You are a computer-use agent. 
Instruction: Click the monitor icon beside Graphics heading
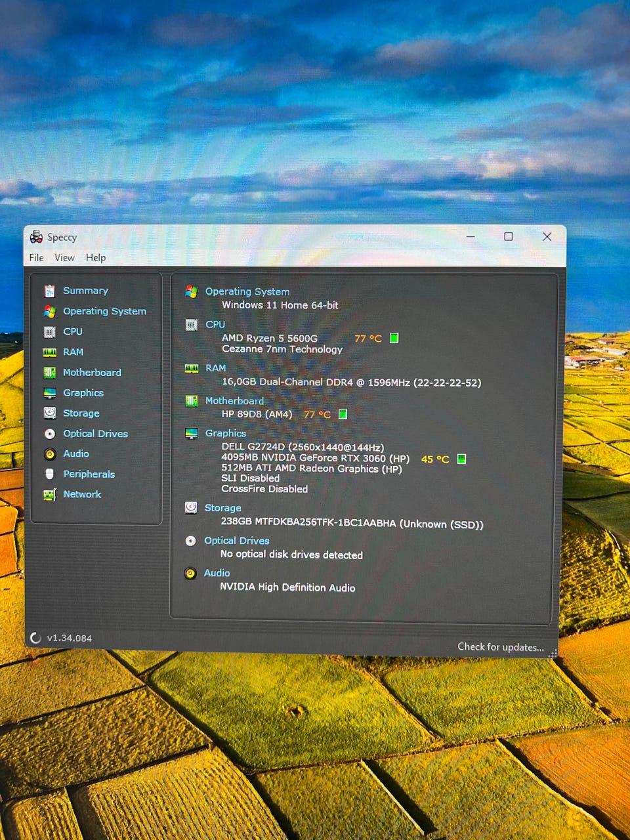(192, 433)
